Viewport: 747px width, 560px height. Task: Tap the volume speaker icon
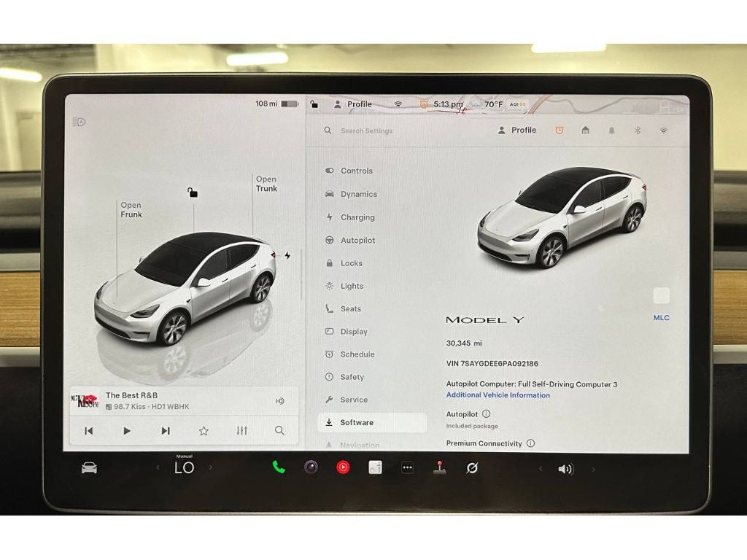pyautogui.click(x=565, y=469)
